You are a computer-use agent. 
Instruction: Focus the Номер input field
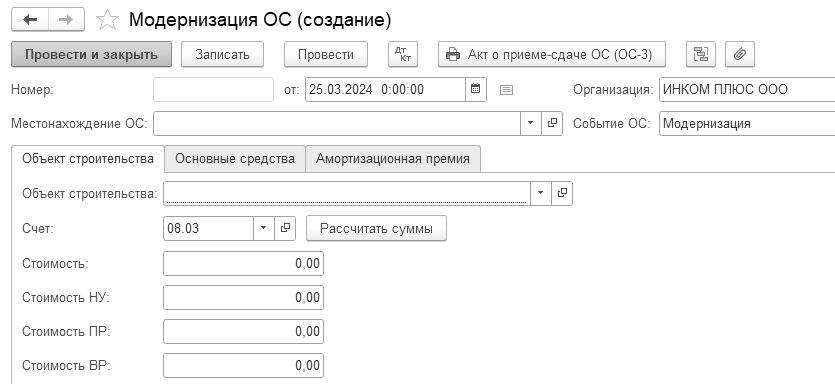214,89
